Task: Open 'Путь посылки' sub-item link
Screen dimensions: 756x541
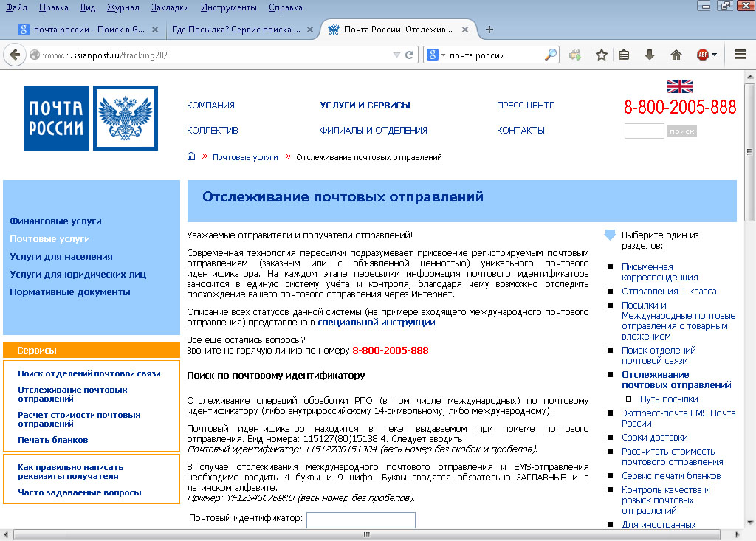Action: [x=669, y=399]
